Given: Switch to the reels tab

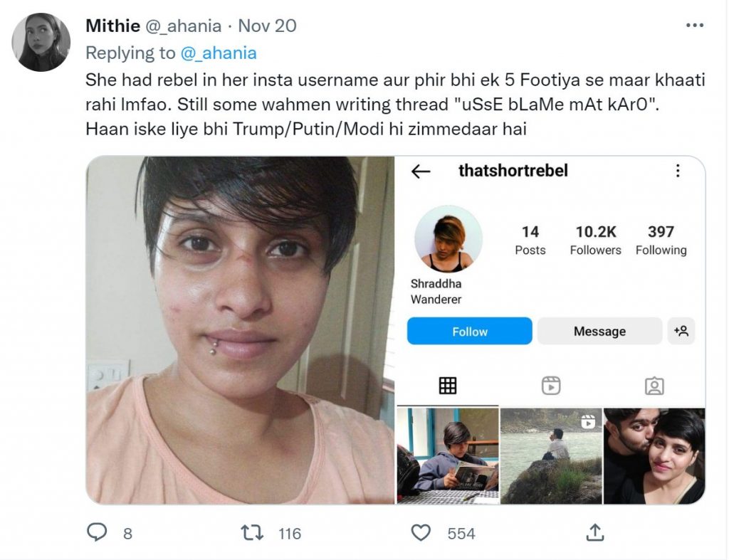Looking at the screenshot, I should 551,386.
